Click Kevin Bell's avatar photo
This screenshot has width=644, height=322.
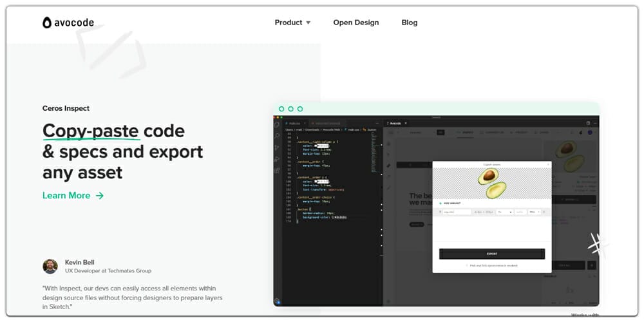point(50,266)
